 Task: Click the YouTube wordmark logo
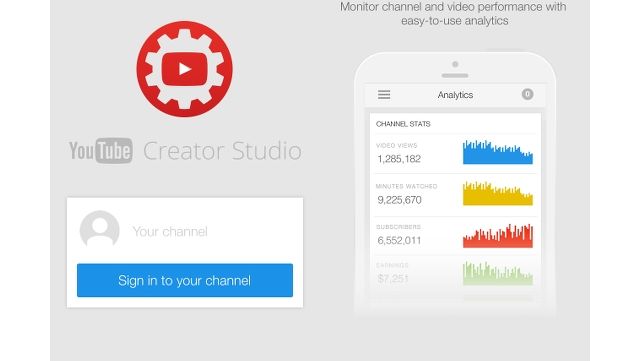click(101, 151)
